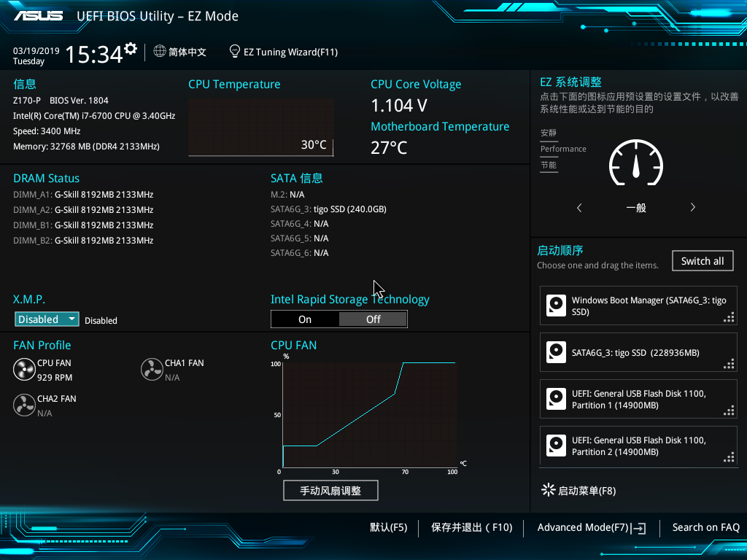747x560 pixels.
Task: Select the 安静 profile label
Action: [549, 133]
